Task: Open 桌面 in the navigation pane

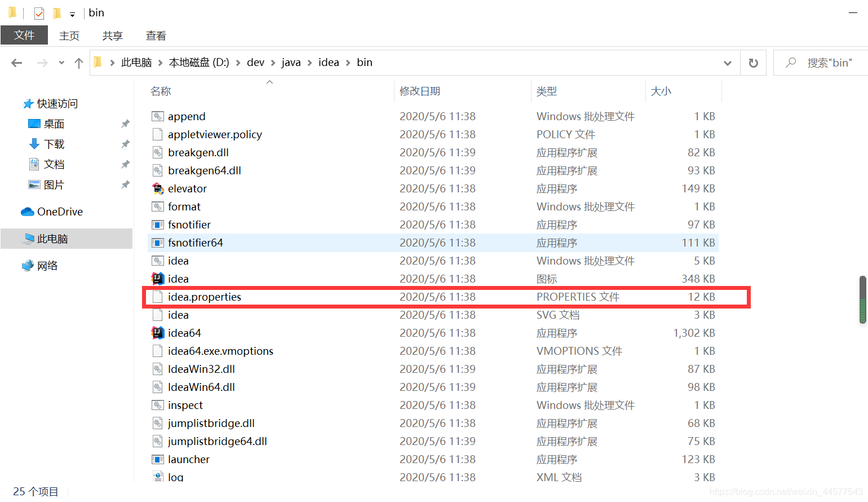Action: point(54,124)
